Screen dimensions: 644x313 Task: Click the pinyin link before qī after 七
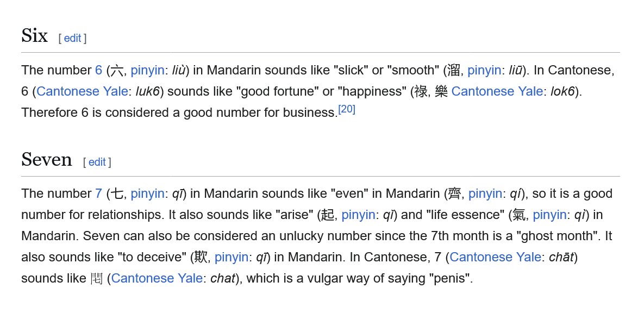(x=147, y=193)
